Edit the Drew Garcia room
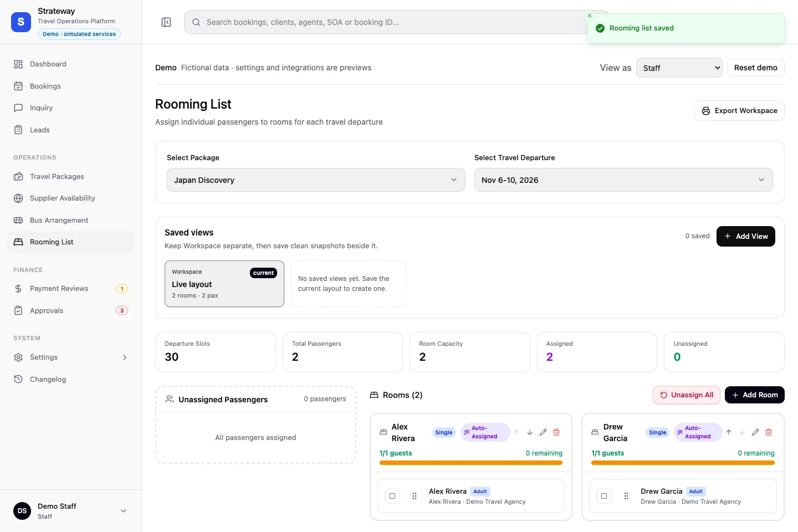 pos(755,432)
